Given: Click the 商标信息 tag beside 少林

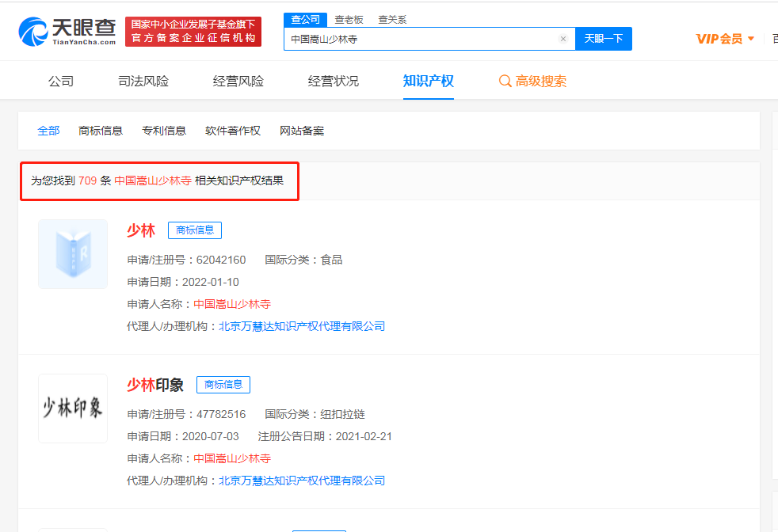Looking at the screenshot, I should coord(195,230).
